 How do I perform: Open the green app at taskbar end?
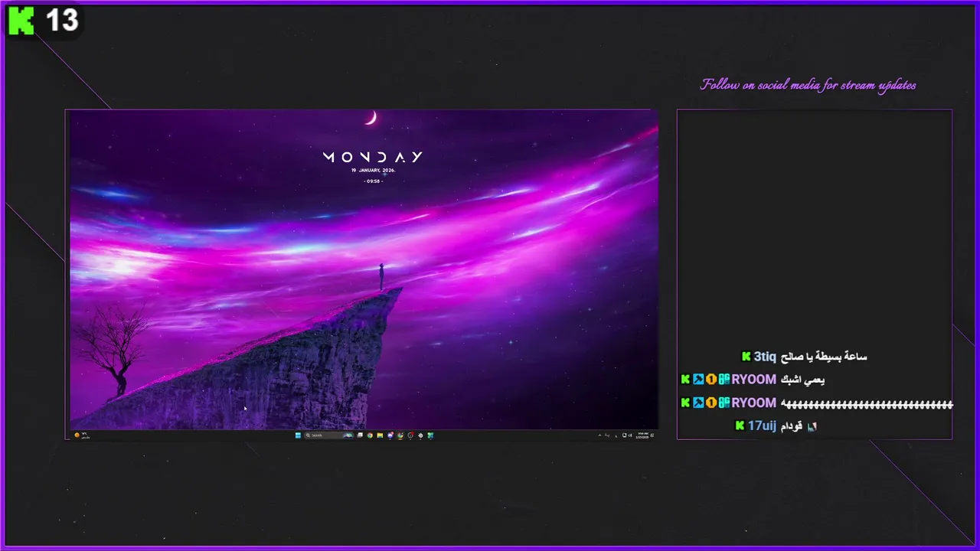(x=430, y=435)
